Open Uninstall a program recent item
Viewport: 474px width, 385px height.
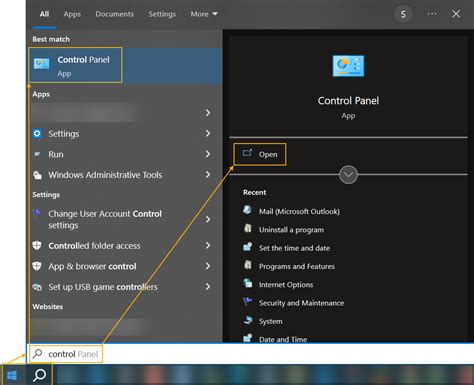[x=291, y=230]
